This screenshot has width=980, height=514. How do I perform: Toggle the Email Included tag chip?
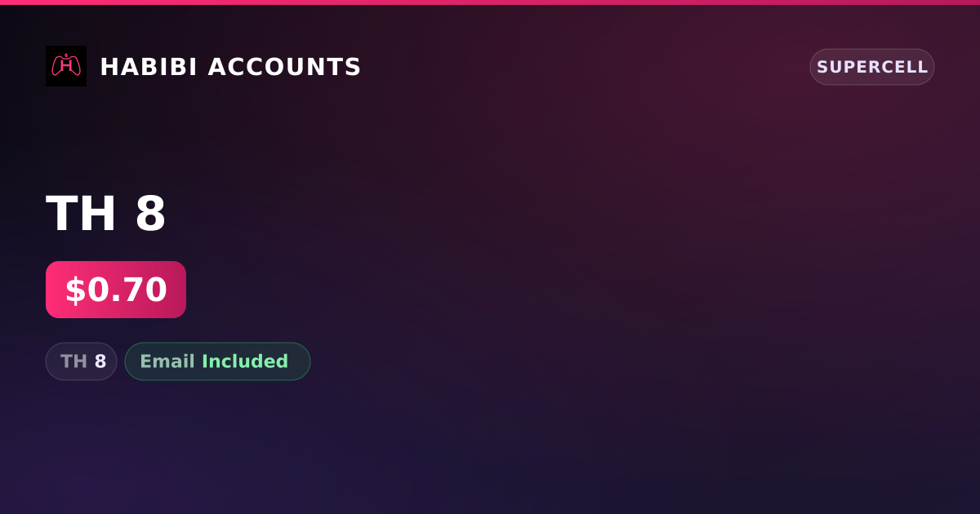[x=217, y=361]
